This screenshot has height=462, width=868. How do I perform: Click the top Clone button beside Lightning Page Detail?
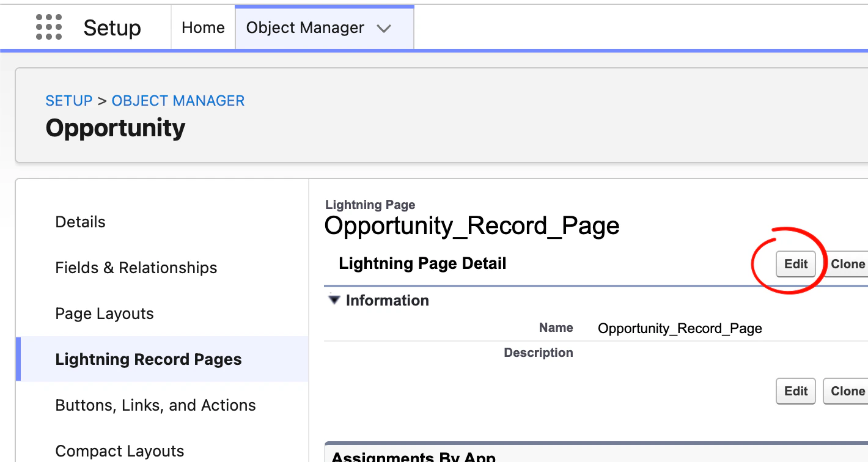tap(847, 264)
